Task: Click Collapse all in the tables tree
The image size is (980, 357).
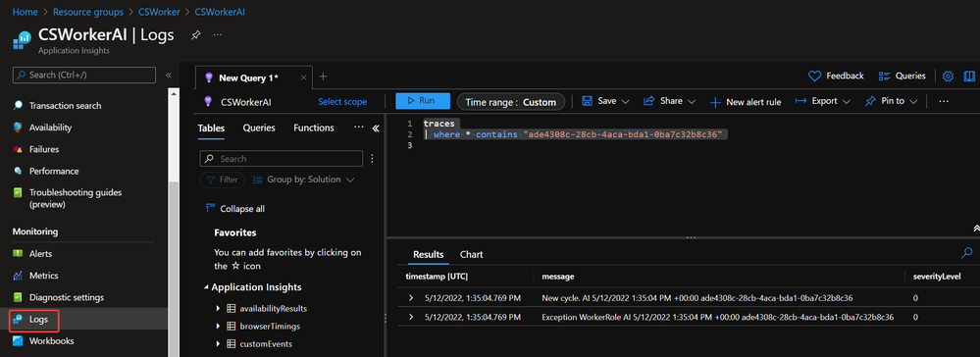Action: pyautogui.click(x=235, y=209)
